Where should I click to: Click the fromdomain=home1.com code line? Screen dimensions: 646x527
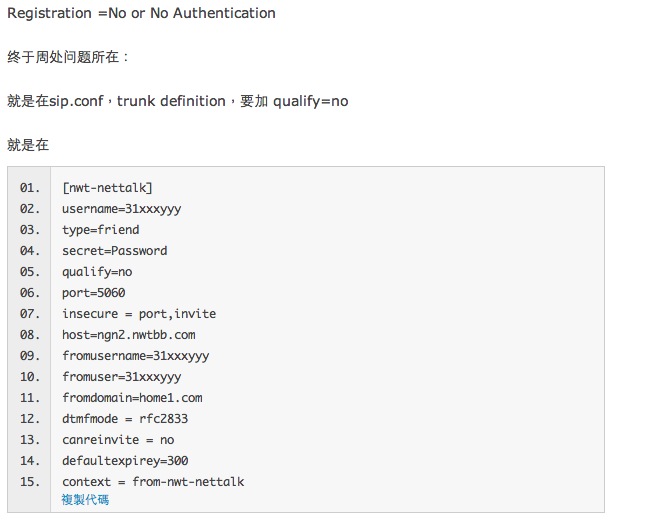pyautogui.click(x=132, y=398)
